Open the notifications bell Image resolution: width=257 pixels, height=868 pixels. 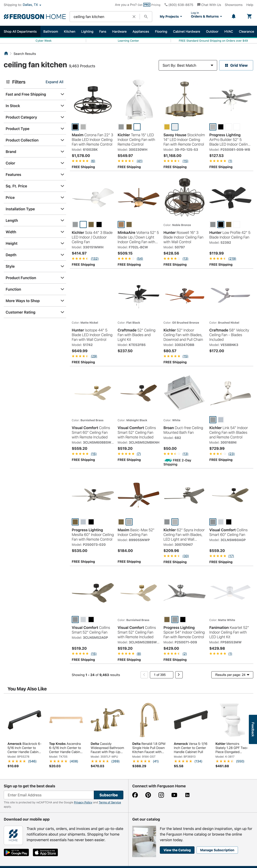(233, 16)
